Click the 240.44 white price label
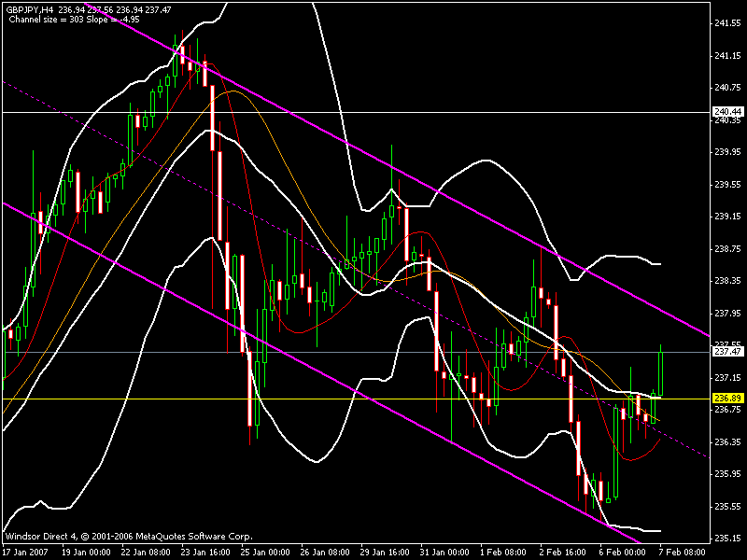This screenshot has width=747, height=560. pos(728,112)
